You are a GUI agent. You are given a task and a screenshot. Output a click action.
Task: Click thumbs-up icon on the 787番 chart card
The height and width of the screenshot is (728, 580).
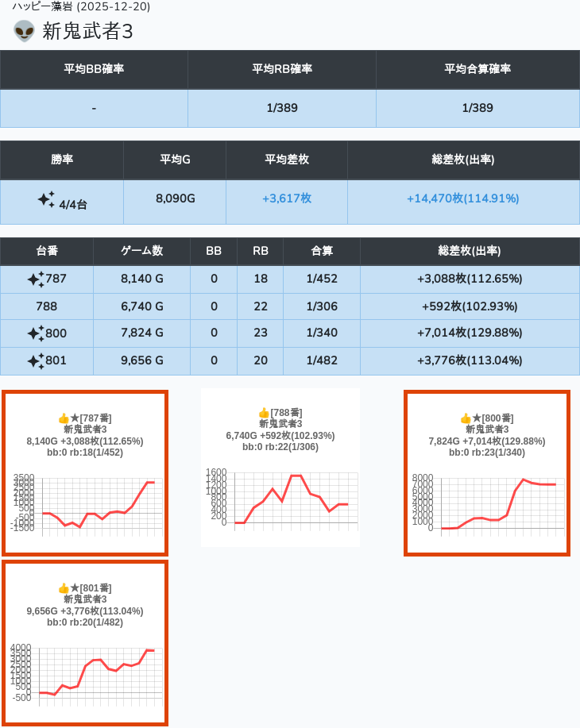(x=64, y=418)
